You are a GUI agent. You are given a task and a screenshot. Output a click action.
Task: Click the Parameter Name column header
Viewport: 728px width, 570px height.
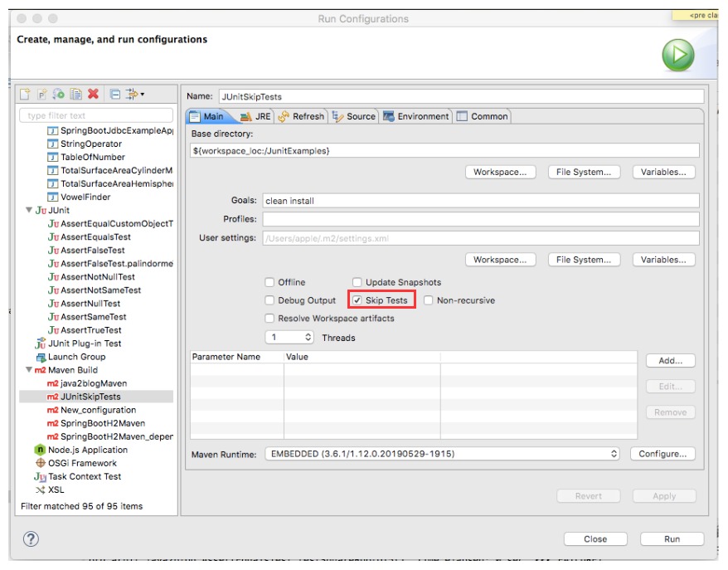[x=237, y=357]
